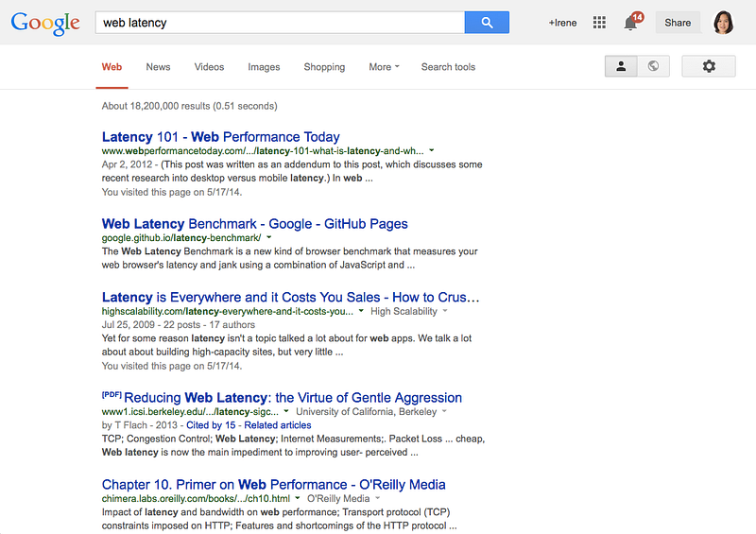
Task: Click the www1.icsi.berkeley.edu green URL
Action: (x=190, y=411)
